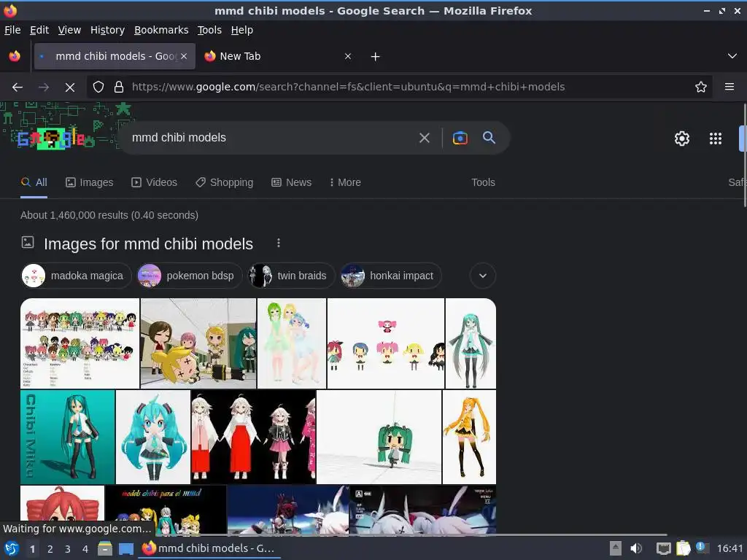The width and height of the screenshot is (747, 560).
Task: Filter images by twin braids chip
Action: click(x=291, y=276)
